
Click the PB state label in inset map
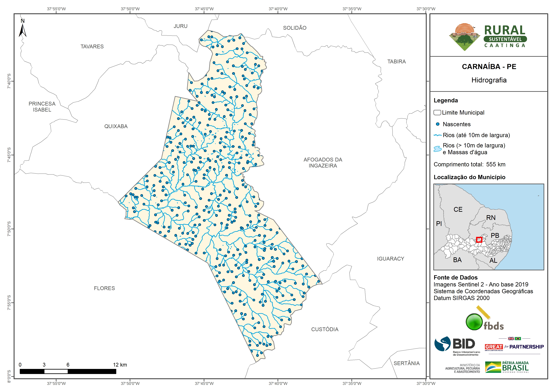point(495,235)
